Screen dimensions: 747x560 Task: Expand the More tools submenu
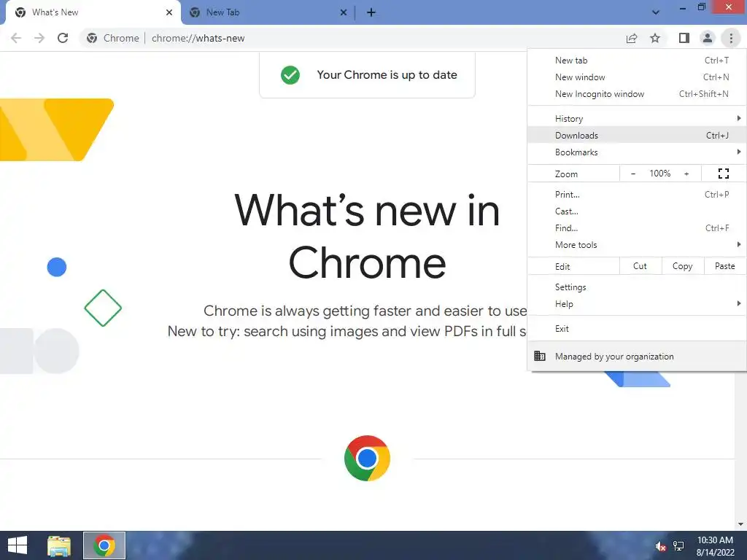(x=637, y=245)
